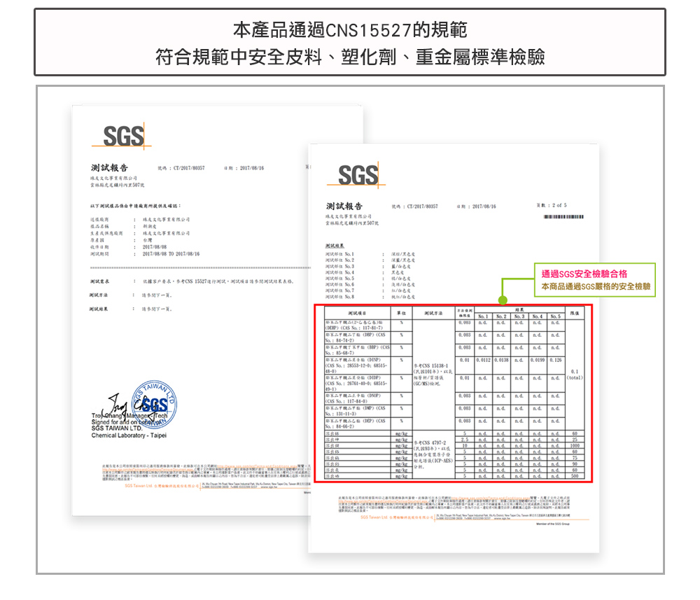
Task: Click the detection limit value "10"
Action: (x=465, y=446)
